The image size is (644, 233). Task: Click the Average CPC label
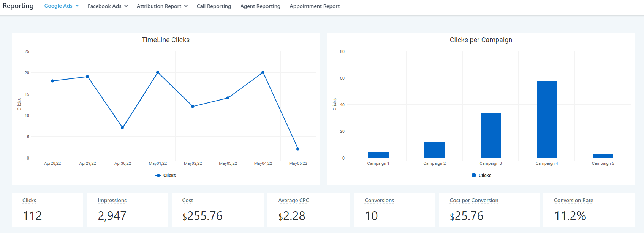[x=293, y=201]
